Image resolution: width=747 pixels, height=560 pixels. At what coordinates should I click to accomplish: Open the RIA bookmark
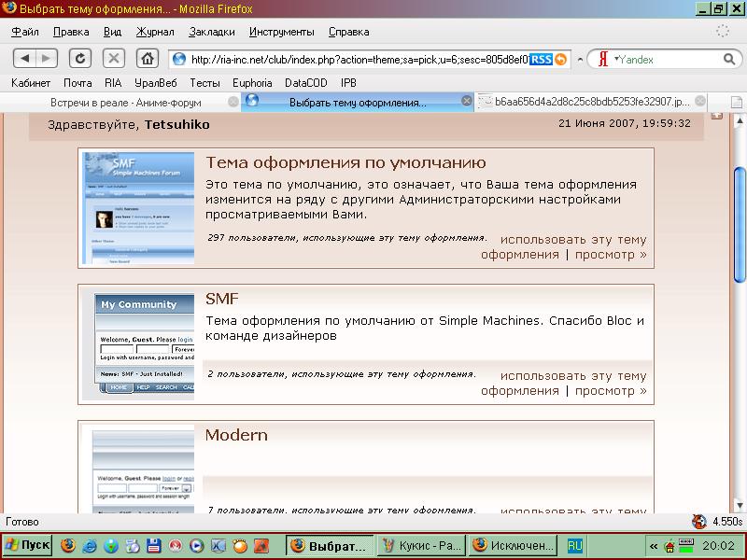(113, 83)
